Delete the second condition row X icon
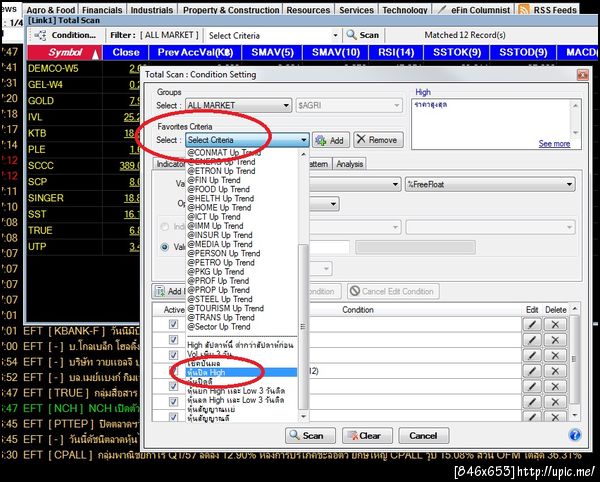Screen dimensions: 600x482 coord(555,340)
